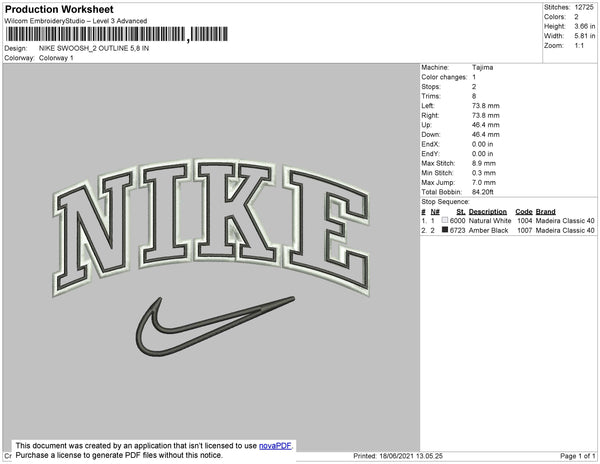Click the Min Stitch value 0.3 mm
This screenshot has width=600, height=464.
tap(484, 173)
